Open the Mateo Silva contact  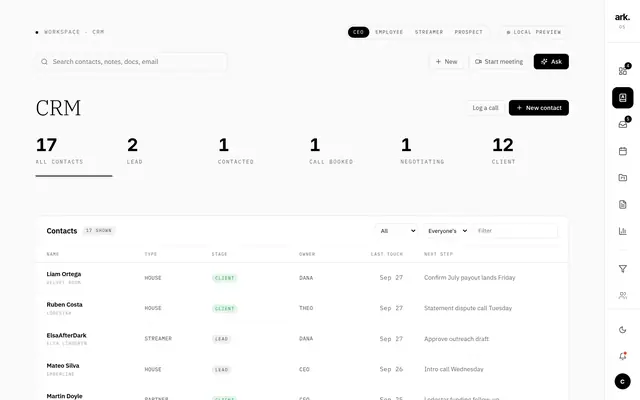click(x=63, y=366)
